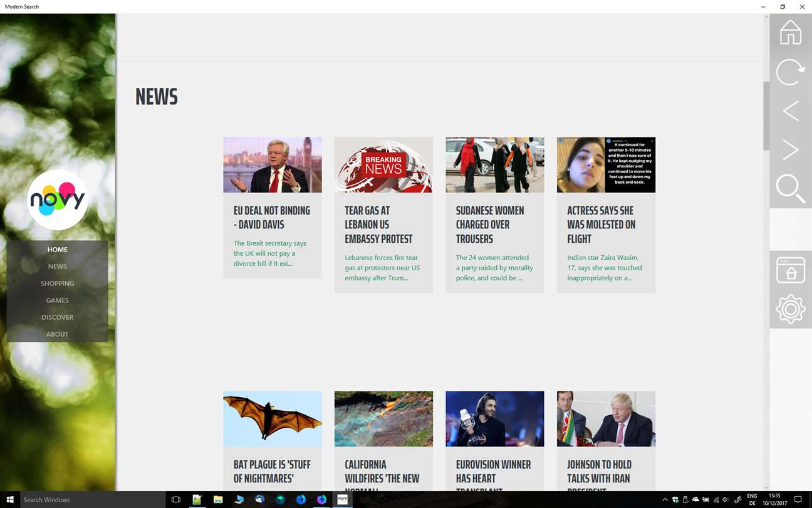
Task: Click the ENG DE language indicator
Action: [752, 500]
